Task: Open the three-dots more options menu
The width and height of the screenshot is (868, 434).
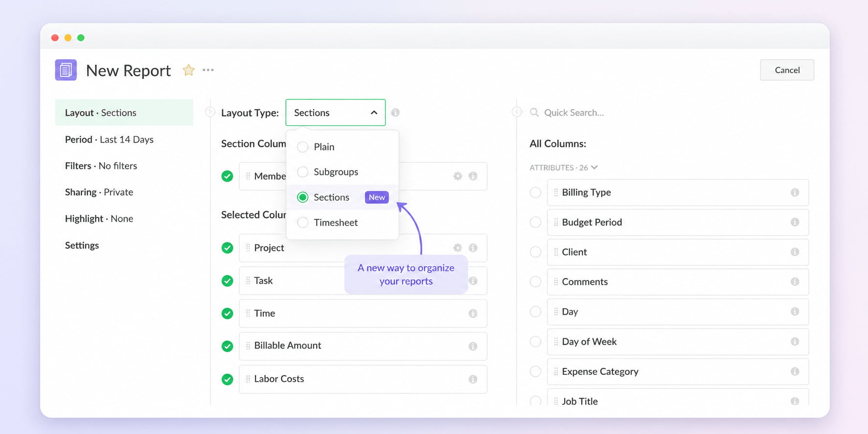Action: (x=208, y=70)
